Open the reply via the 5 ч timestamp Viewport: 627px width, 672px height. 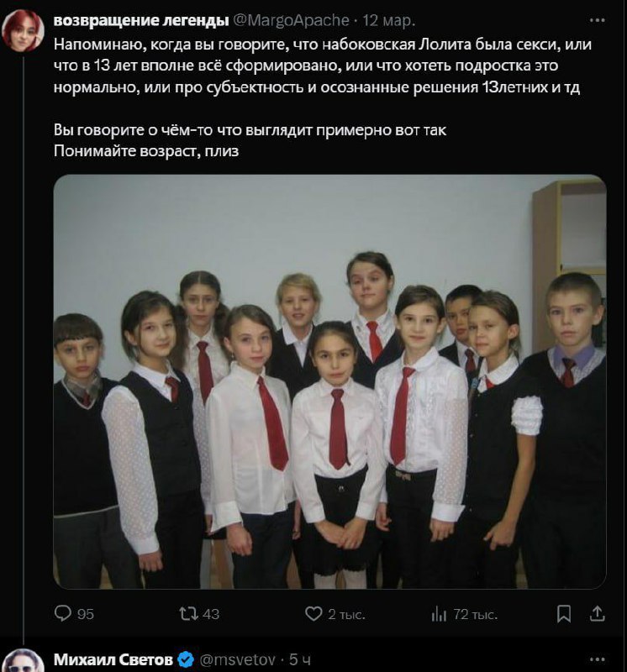tap(300, 660)
